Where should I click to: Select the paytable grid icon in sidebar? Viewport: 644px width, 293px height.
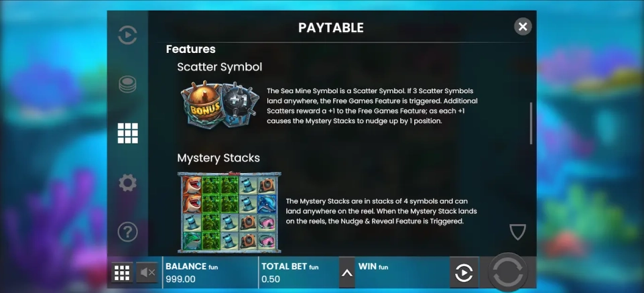(128, 133)
